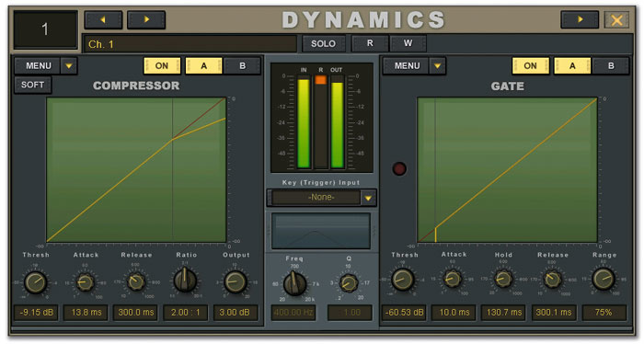
Task: Click the Gate Release knob
Action: [552, 279]
